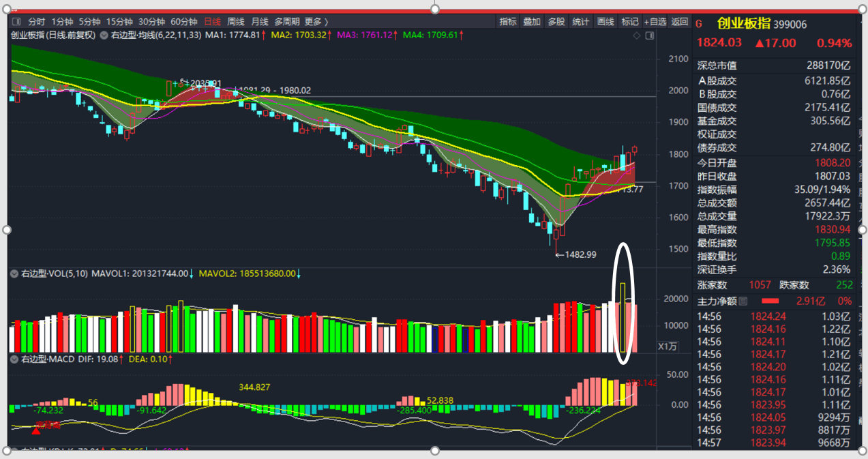868x459 pixels.
Task: Open the 主力净额 detail list icon
Action: [743, 301]
